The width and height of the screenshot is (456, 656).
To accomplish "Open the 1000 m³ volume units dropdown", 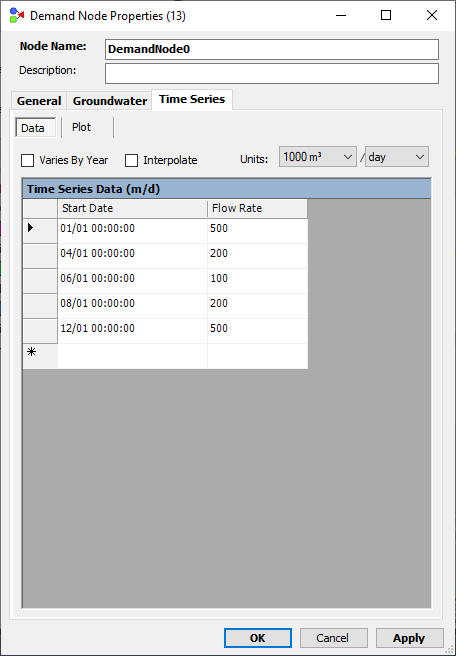I will (x=318, y=157).
